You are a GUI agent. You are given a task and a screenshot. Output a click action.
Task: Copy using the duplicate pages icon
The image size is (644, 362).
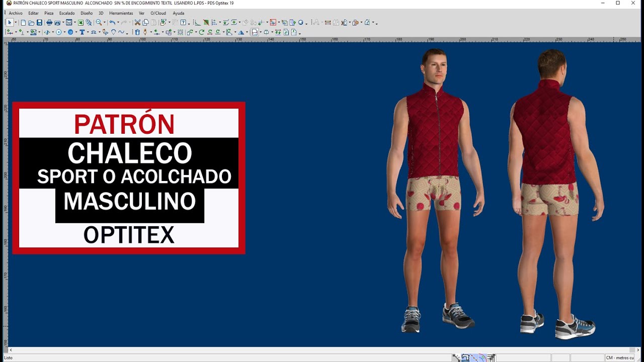click(x=145, y=23)
